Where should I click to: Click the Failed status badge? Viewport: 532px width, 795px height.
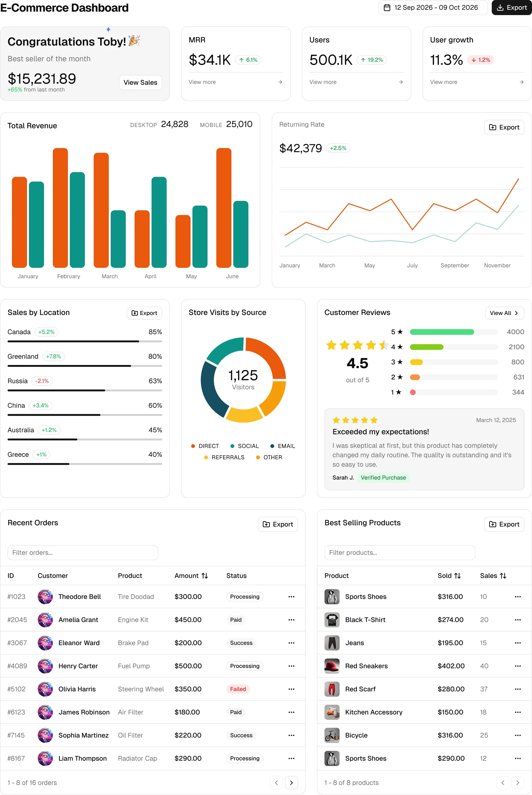[238, 689]
